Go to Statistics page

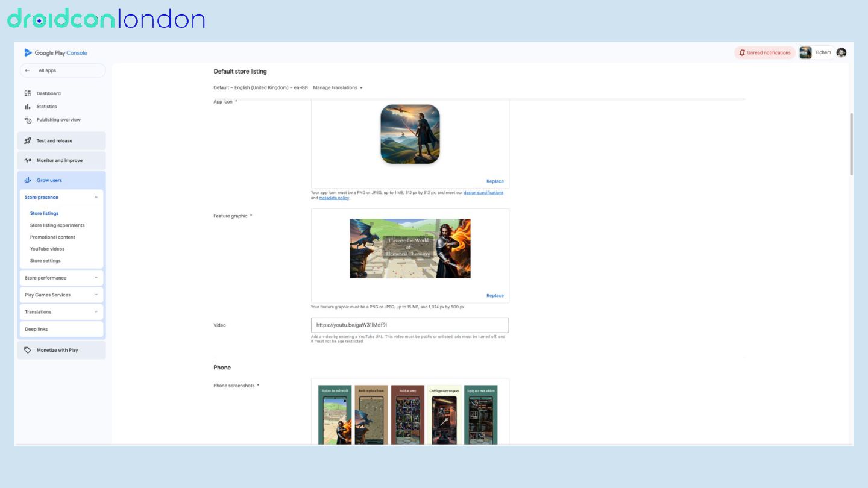pyautogui.click(x=46, y=107)
